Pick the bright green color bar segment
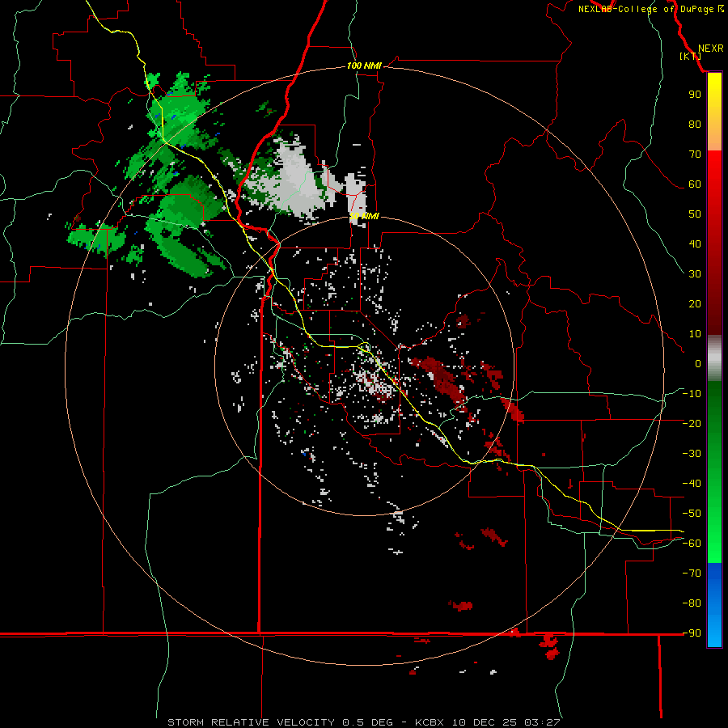The image size is (728, 728). click(x=714, y=534)
